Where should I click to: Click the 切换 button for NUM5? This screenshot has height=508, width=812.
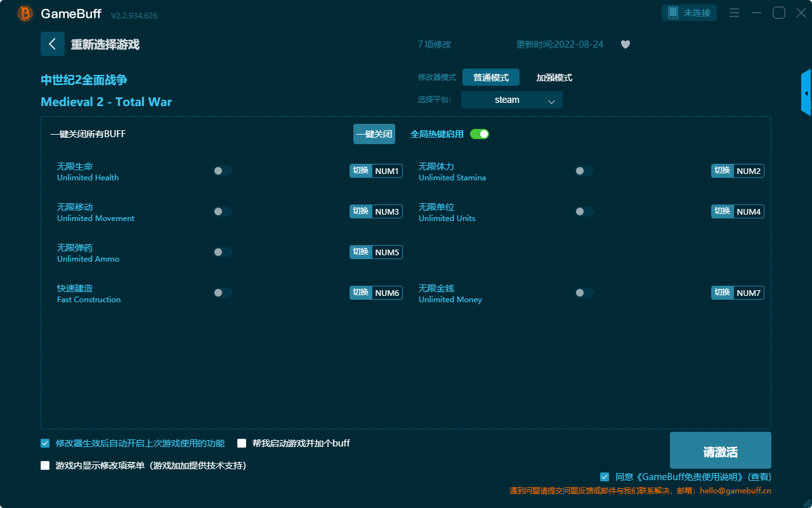tap(361, 252)
